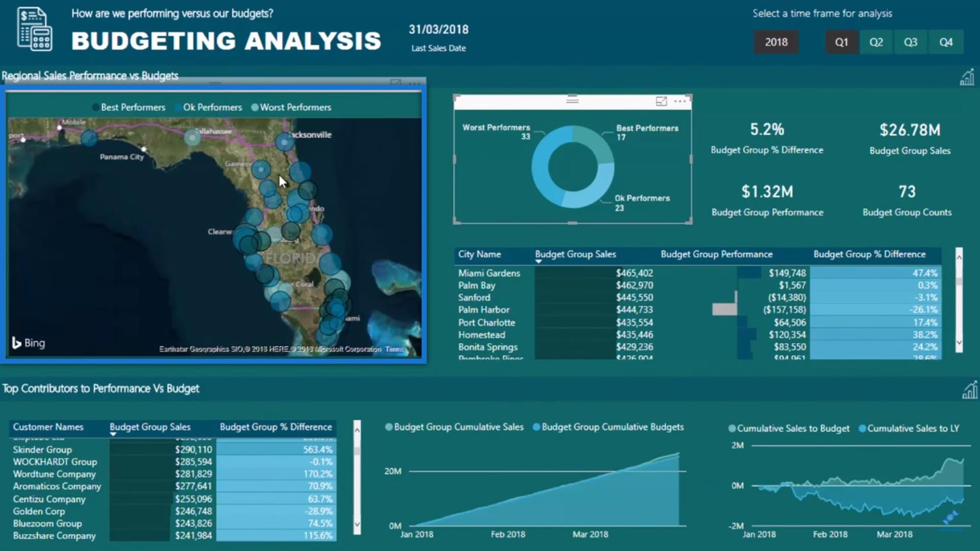Click the 47.4% difference cell for Miami Gardens
980x551 pixels.
point(876,273)
